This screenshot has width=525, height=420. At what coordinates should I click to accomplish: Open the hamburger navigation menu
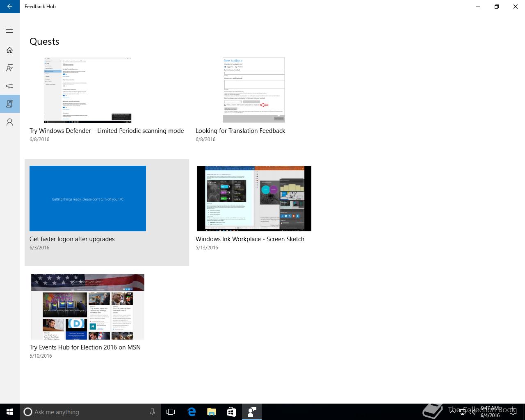10,31
